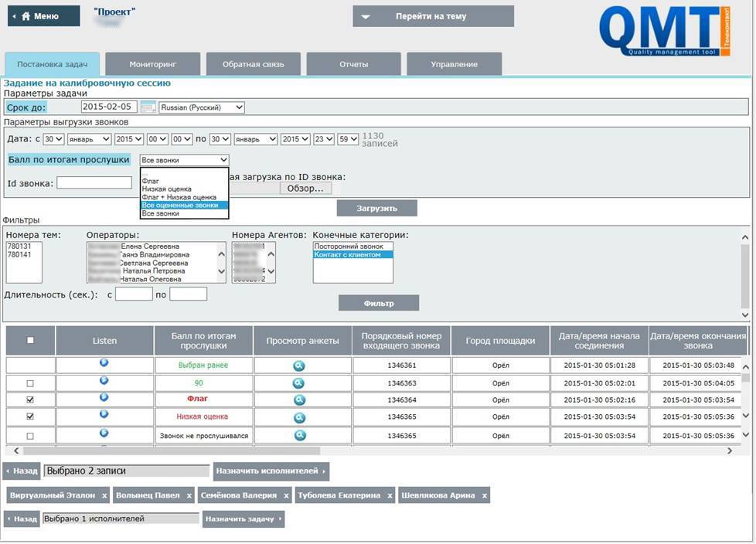Image resolution: width=756 pixels, height=544 pixels.
Task: Open the questionnaire view for call 1346361
Action: 299,365
